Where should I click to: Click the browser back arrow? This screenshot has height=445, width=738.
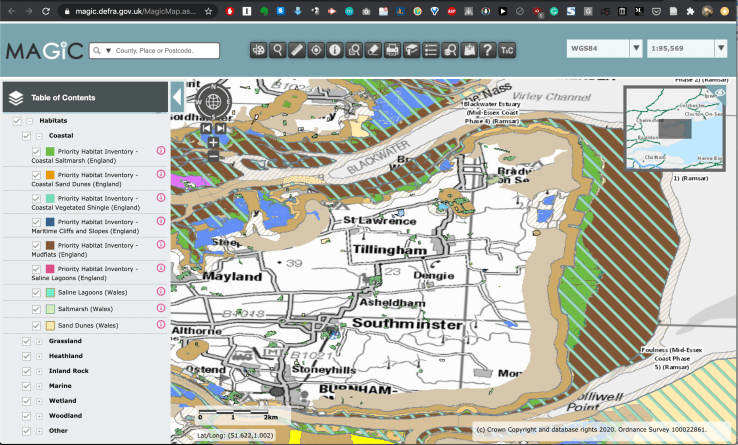[x=12, y=11]
